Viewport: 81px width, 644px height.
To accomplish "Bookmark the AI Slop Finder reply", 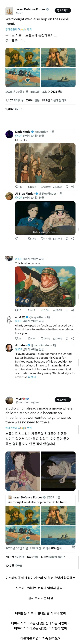I will [67, 238].
